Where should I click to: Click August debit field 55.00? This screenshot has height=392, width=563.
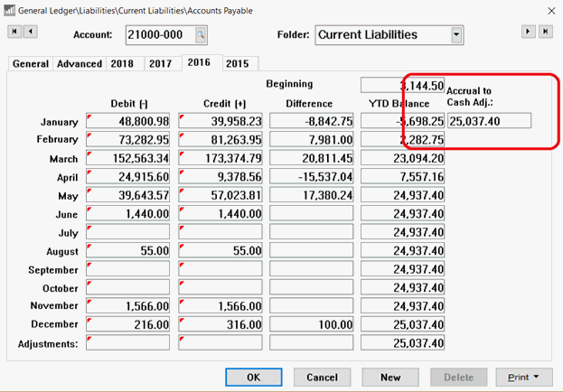point(127,250)
